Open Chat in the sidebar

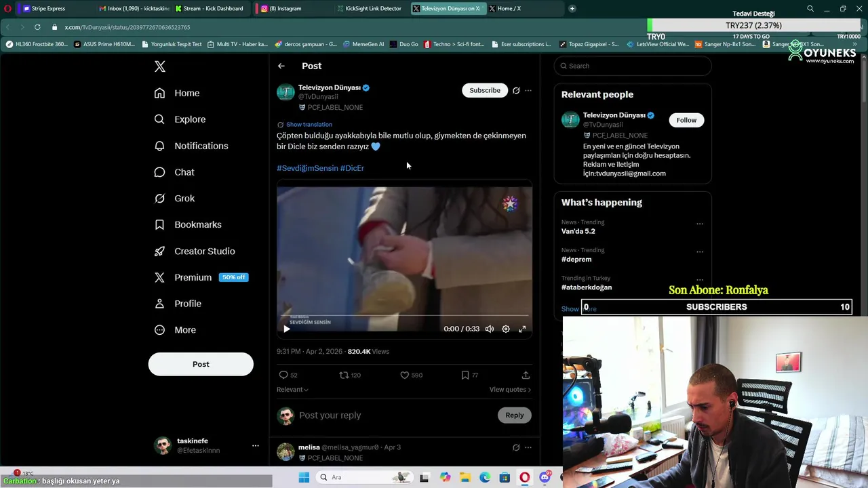coord(174,172)
